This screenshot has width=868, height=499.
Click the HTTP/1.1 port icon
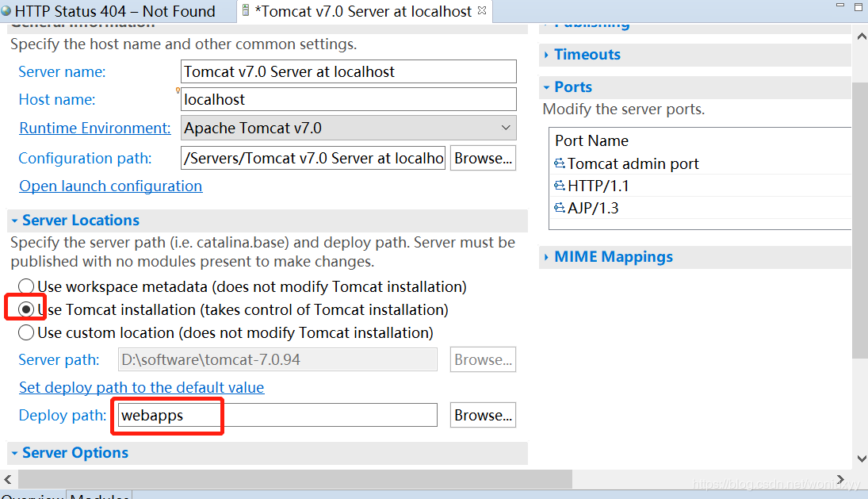pyautogui.click(x=560, y=186)
